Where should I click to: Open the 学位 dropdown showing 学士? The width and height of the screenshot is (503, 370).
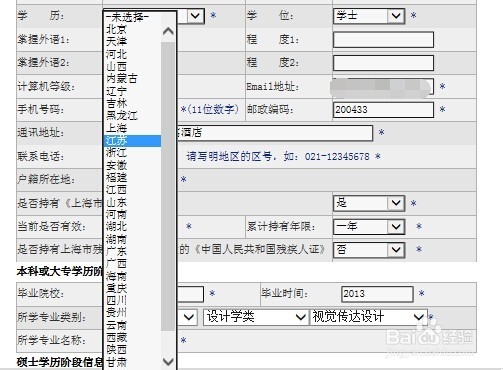369,16
